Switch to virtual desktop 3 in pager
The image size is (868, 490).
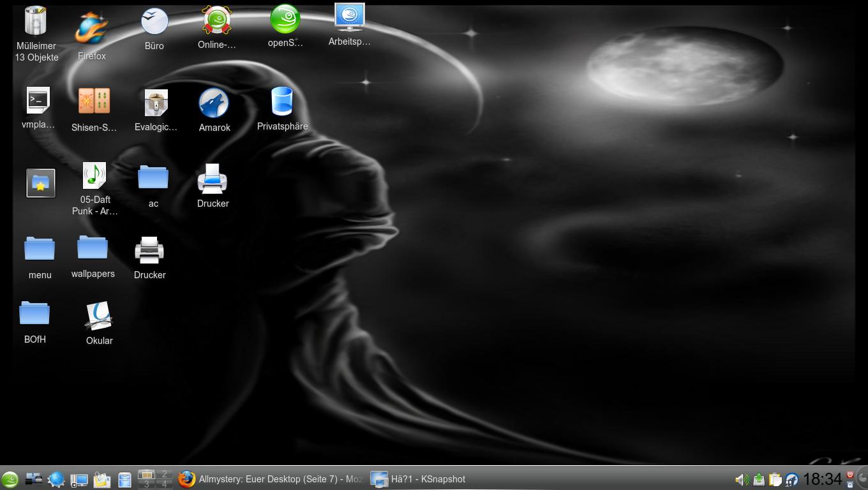pyautogui.click(x=146, y=484)
